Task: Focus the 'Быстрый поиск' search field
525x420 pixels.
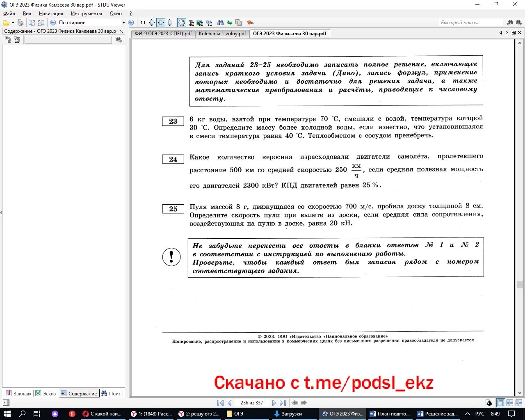Action: tap(470, 23)
